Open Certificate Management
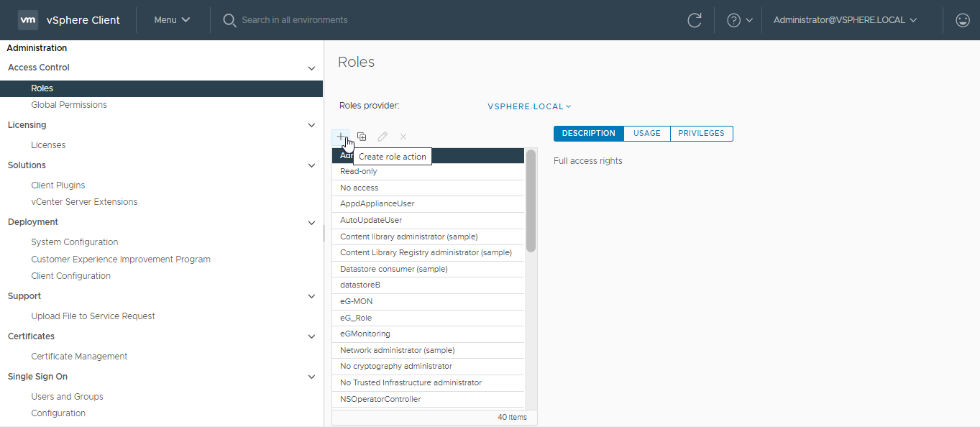 pyautogui.click(x=79, y=357)
